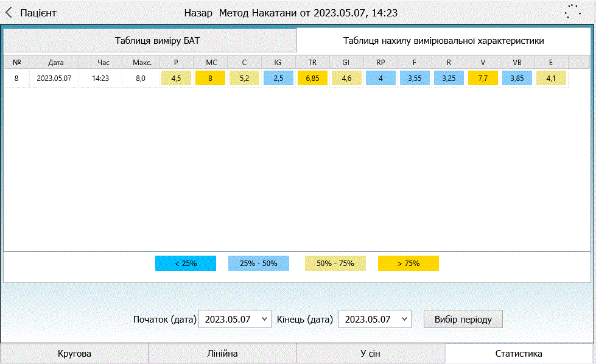The image size is (596, 364).
Task: Select the TR cell with value 6,85
Action: click(312, 78)
